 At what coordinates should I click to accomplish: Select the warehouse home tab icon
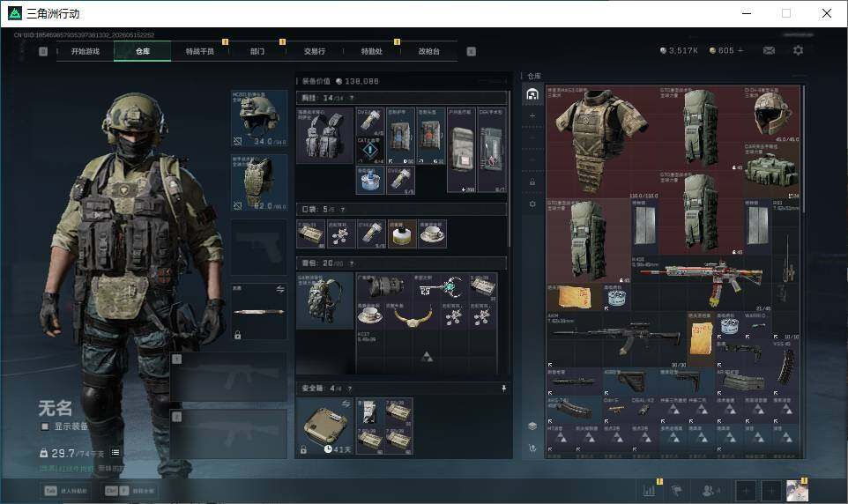[x=532, y=94]
